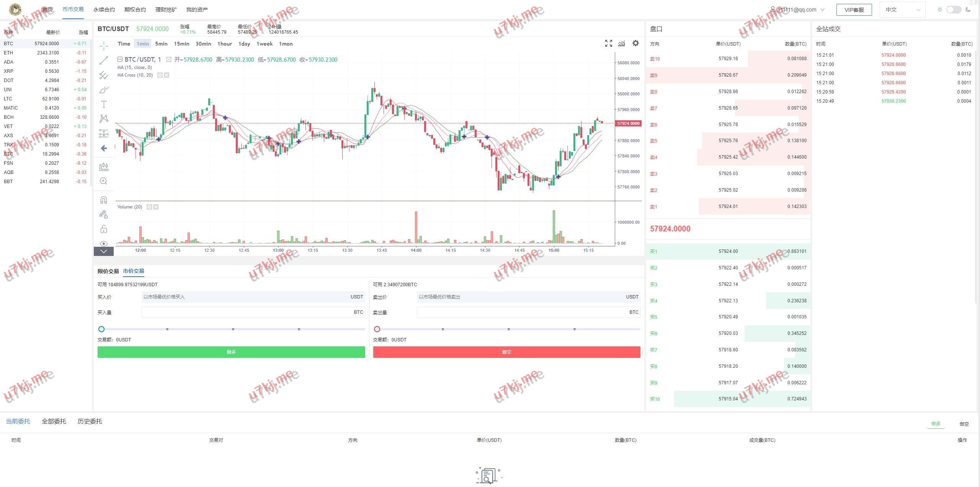Click the green 做多 buy button

pyautogui.click(x=231, y=352)
